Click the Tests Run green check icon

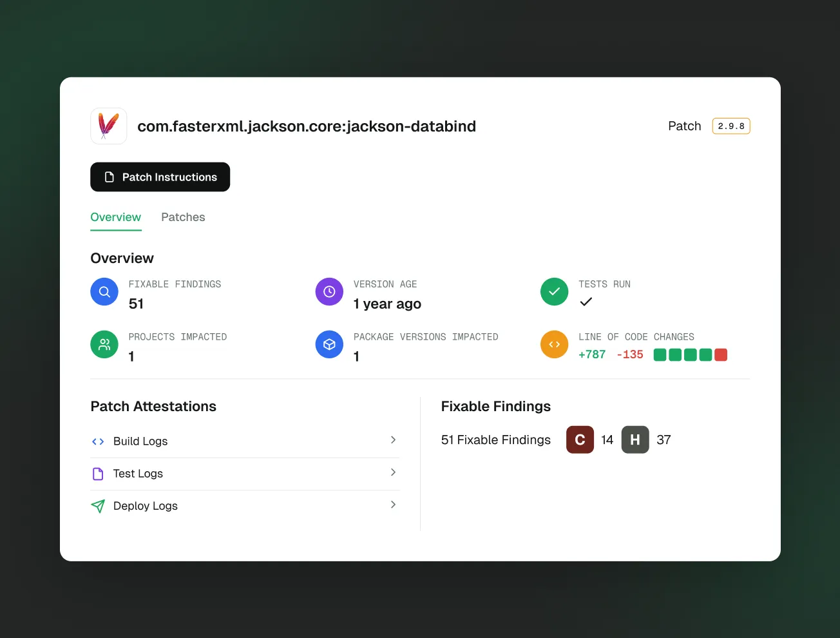(554, 292)
